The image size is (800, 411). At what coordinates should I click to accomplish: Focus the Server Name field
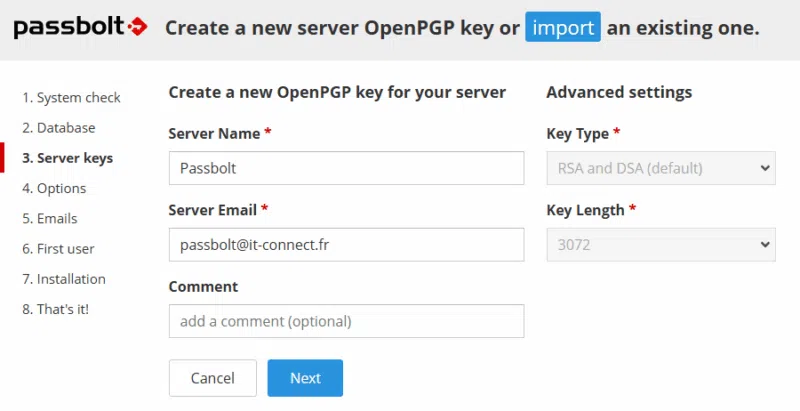(x=346, y=168)
